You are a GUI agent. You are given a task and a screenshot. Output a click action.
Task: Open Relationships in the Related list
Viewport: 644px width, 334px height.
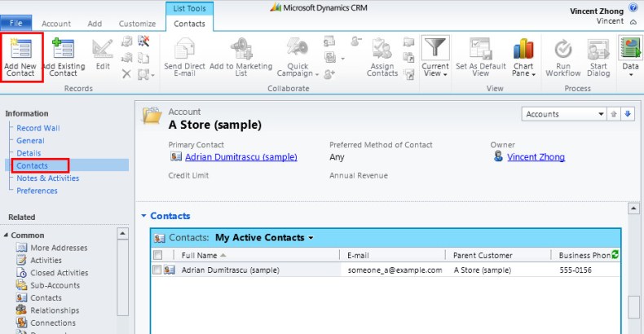55,310
